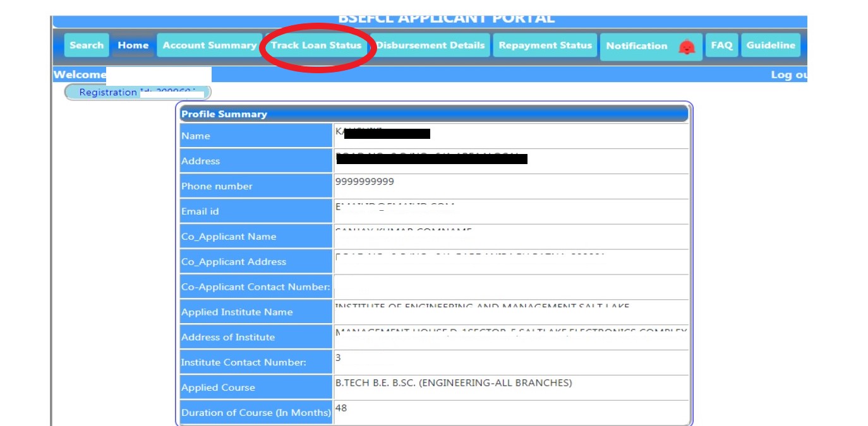This screenshot has width=868, height=426.
Task: Select the Track Loan Status tab
Action: (316, 45)
